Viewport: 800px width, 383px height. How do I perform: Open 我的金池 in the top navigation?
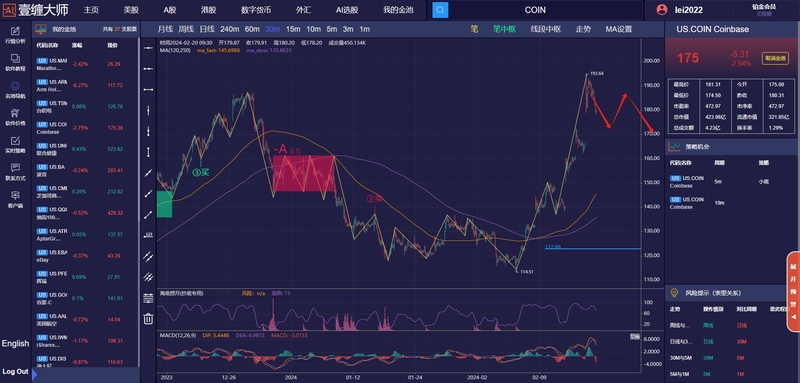398,10
